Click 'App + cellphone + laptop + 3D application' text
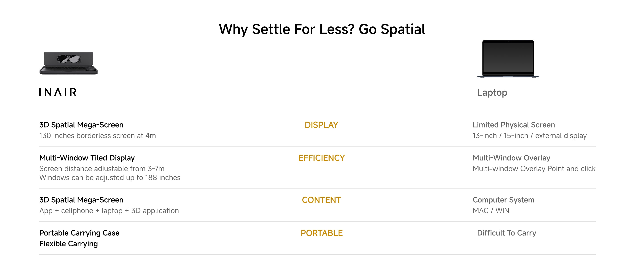 (x=109, y=211)
